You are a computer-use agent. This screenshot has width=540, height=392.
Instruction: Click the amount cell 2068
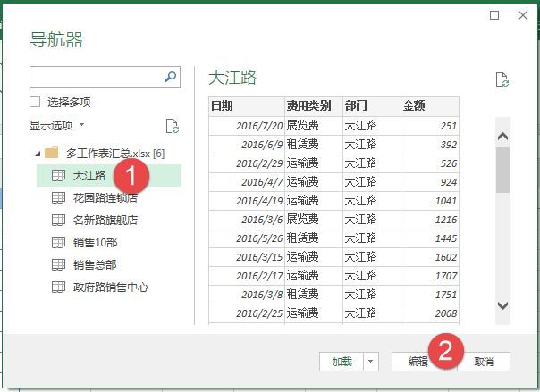pyautogui.click(x=430, y=313)
